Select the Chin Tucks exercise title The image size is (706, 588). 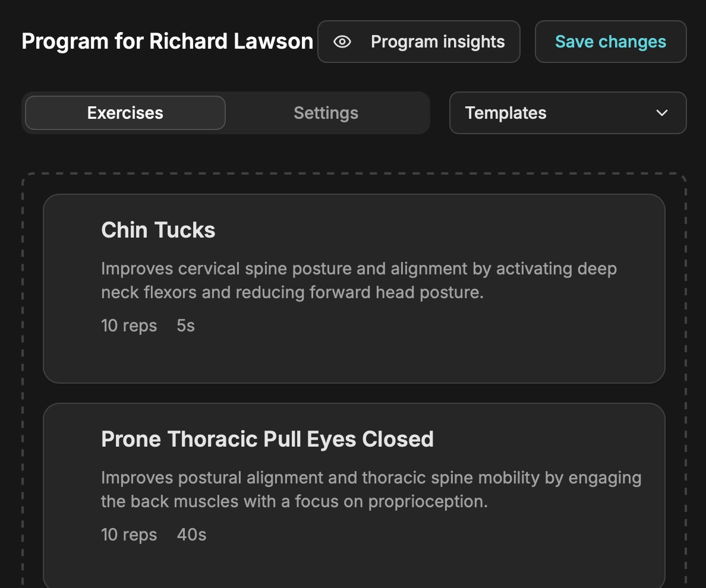click(x=158, y=230)
